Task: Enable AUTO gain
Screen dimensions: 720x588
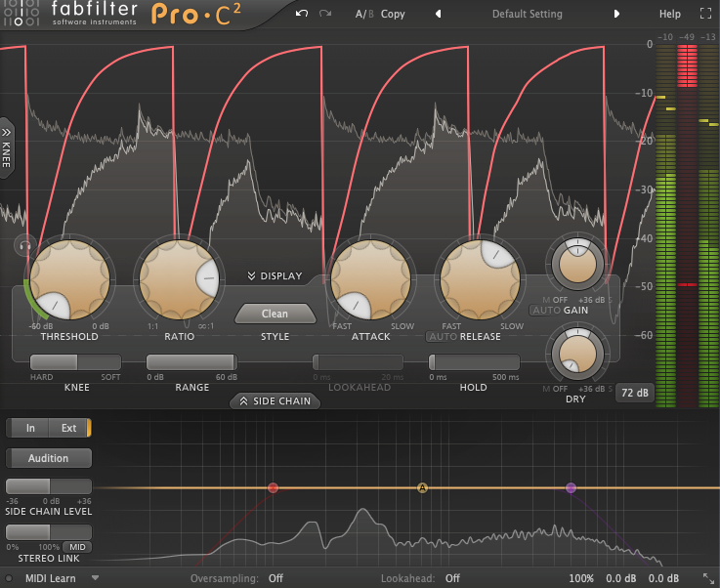Action: [x=546, y=311]
